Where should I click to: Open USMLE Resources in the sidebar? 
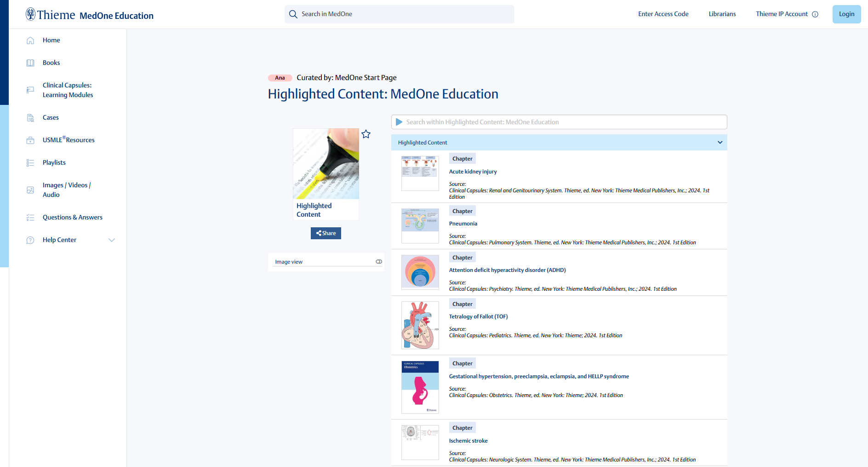[x=69, y=140]
